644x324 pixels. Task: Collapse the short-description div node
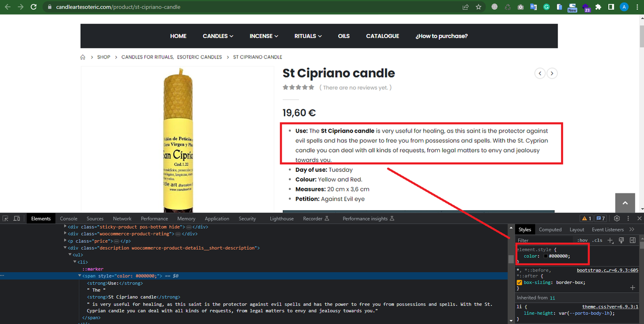point(65,248)
